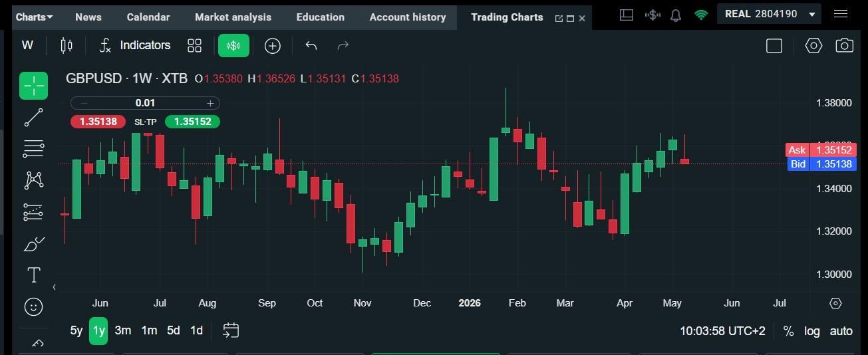The width and height of the screenshot is (868, 355).
Task: Select the trend line drawing tool
Action: tap(33, 118)
